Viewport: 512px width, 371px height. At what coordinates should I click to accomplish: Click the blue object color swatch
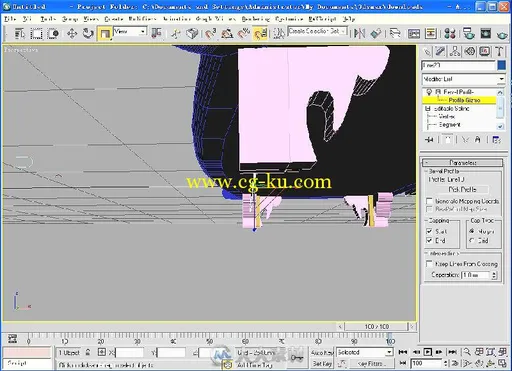click(x=501, y=65)
